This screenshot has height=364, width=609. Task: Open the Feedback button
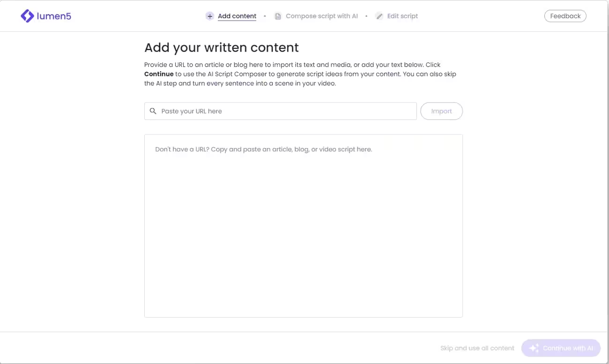click(565, 16)
